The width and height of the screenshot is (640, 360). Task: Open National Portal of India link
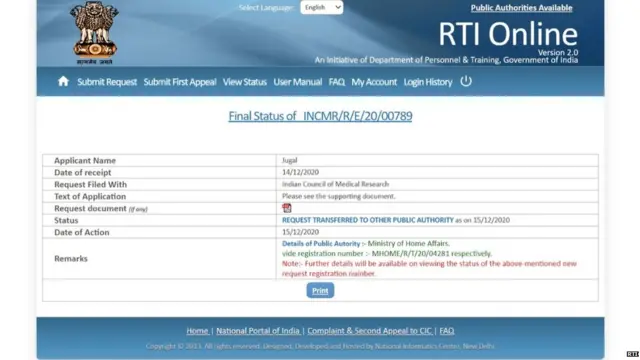[258, 331]
